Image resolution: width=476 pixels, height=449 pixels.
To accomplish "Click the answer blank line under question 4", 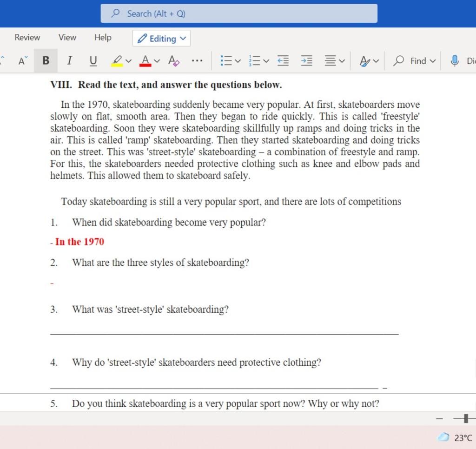I will [x=214, y=388].
